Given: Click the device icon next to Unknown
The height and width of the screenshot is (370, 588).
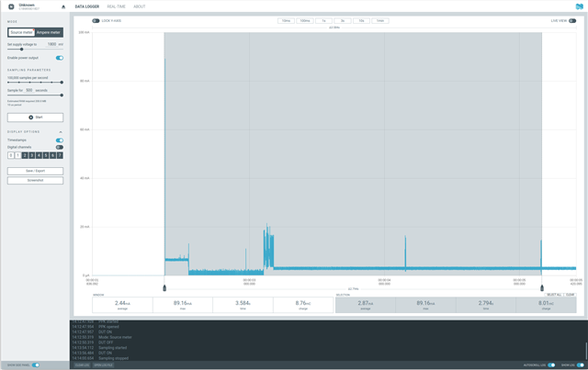Looking at the screenshot, I should tap(11, 6).
